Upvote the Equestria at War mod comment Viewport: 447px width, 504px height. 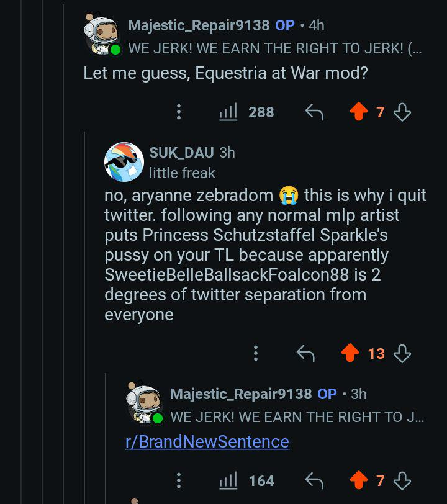(359, 112)
